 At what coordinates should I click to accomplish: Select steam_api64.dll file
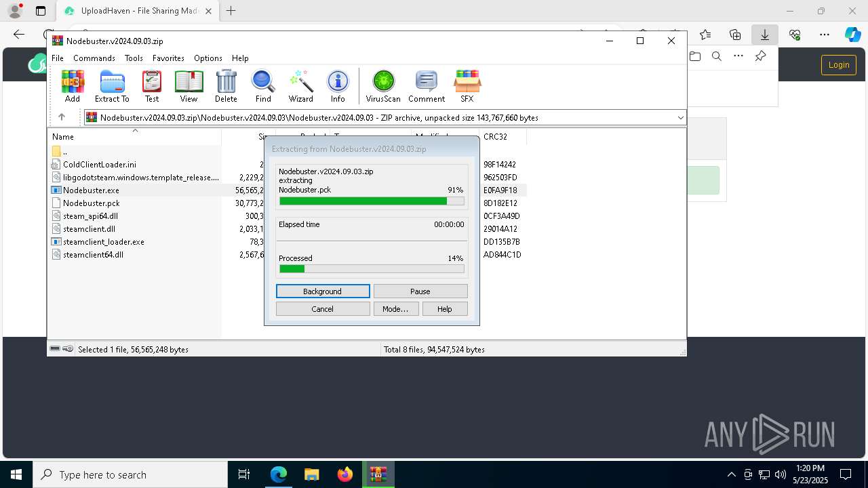(x=85, y=216)
